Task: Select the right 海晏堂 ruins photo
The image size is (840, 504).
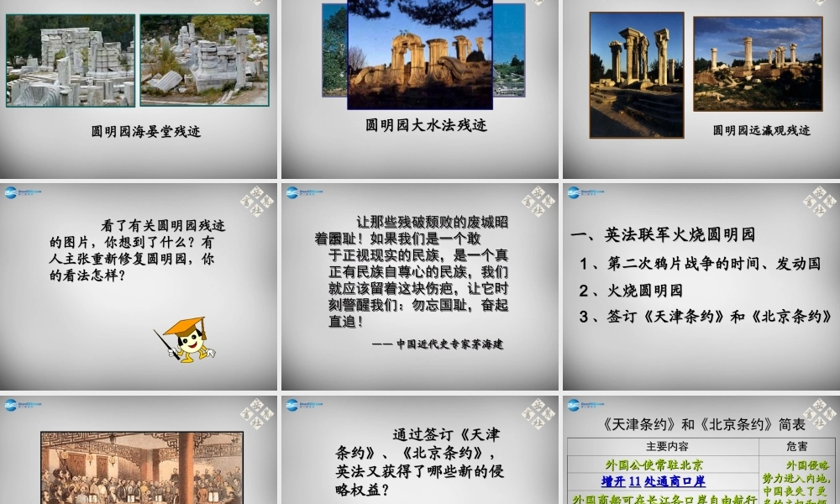Action: [x=205, y=60]
